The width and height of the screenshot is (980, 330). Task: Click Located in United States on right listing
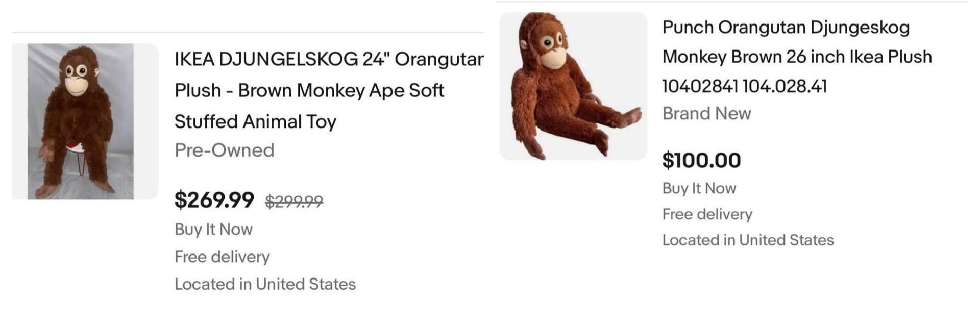[x=748, y=240]
